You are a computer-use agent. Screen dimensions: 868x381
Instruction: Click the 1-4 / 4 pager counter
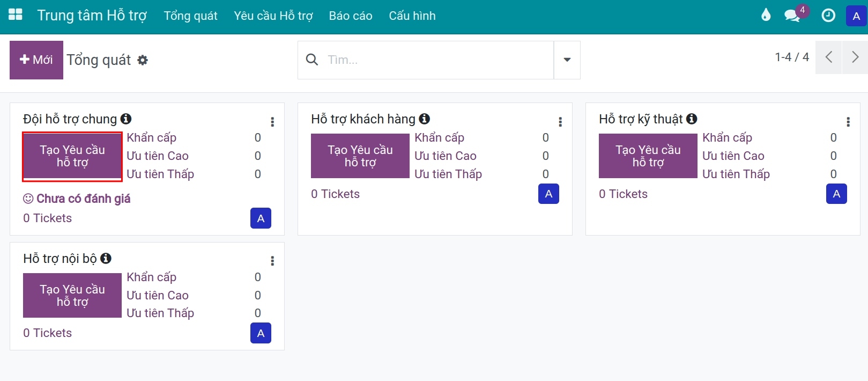coord(792,57)
